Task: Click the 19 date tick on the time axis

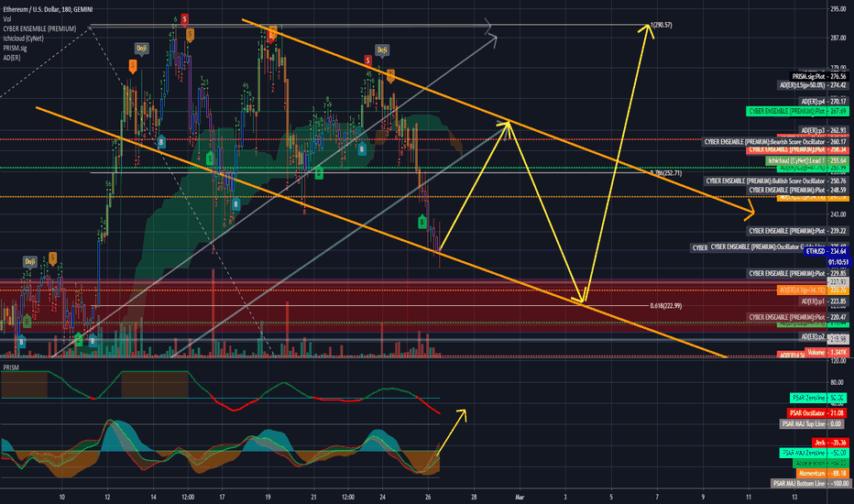Action: click(268, 497)
